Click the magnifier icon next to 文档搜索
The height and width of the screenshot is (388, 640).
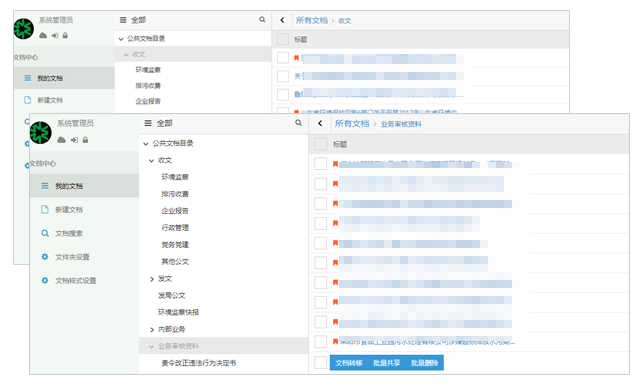[x=45, y=233]
